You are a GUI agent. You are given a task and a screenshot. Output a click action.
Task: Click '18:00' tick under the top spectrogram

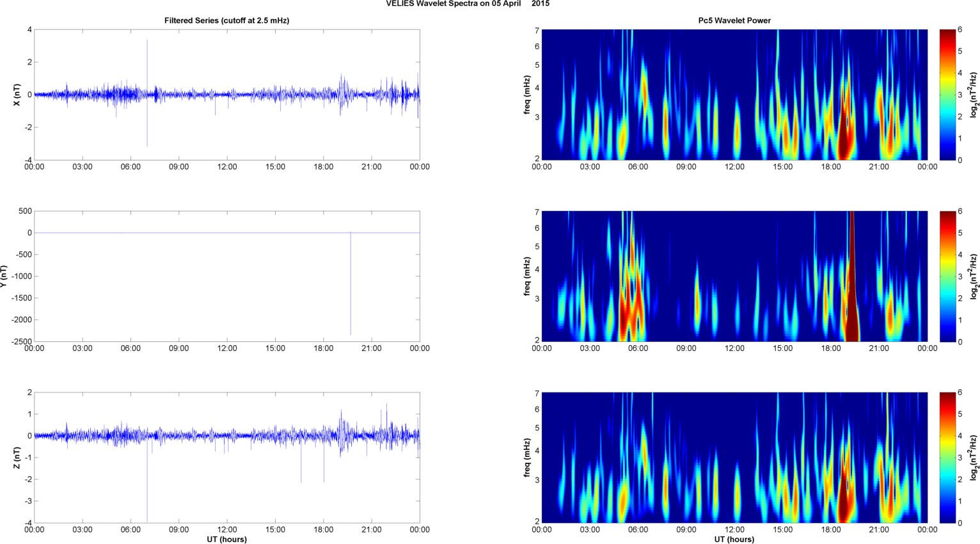click(x=831, y=167)
